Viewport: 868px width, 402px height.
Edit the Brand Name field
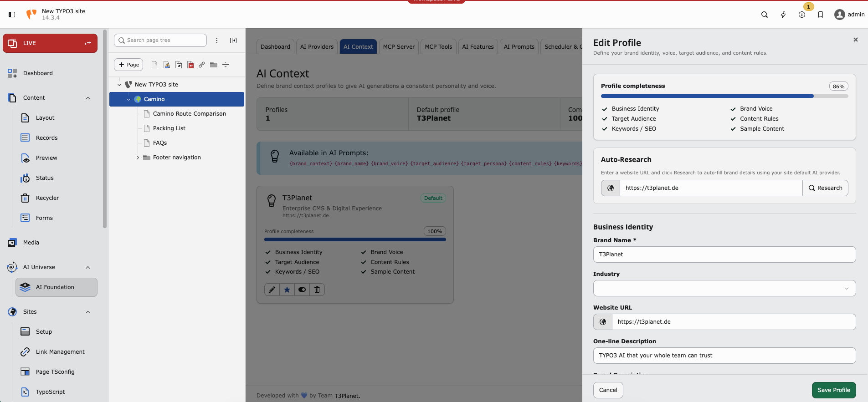724,254
